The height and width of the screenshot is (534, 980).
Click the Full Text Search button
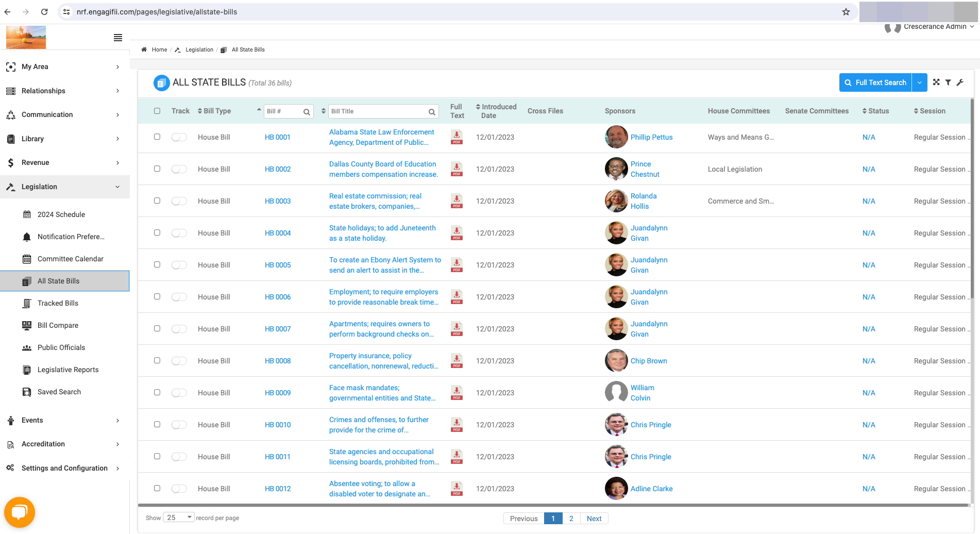(x=875, y=82)
